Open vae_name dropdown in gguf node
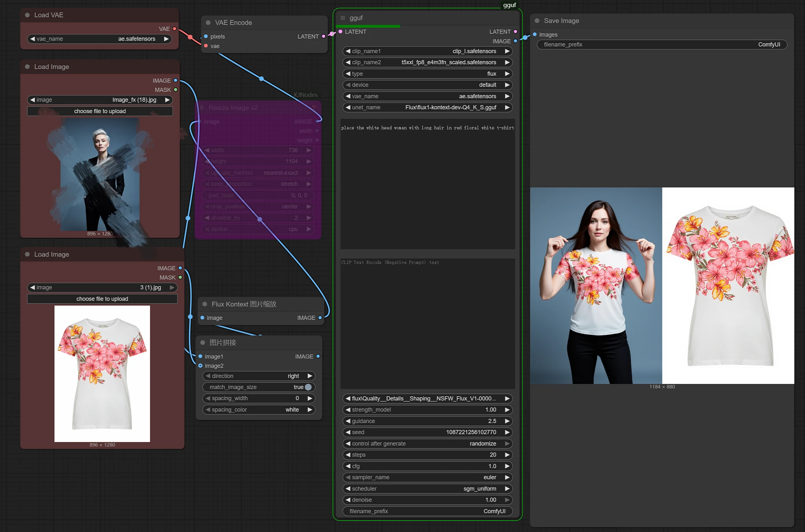 click(x=427, y=96)
